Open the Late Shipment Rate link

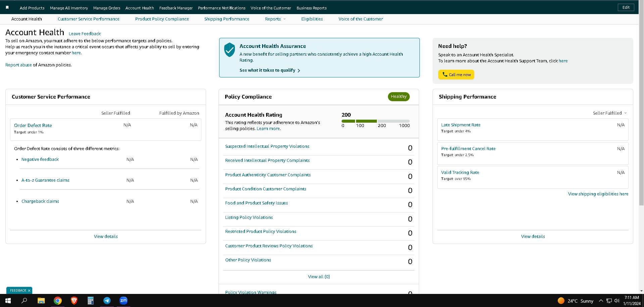[x=460, y=125]
